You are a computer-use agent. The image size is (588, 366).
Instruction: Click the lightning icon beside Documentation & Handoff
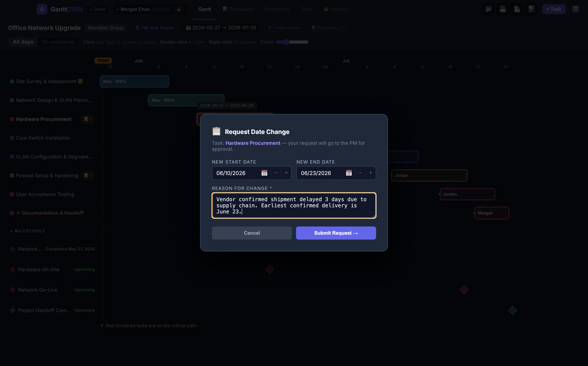tap(18, 213)
